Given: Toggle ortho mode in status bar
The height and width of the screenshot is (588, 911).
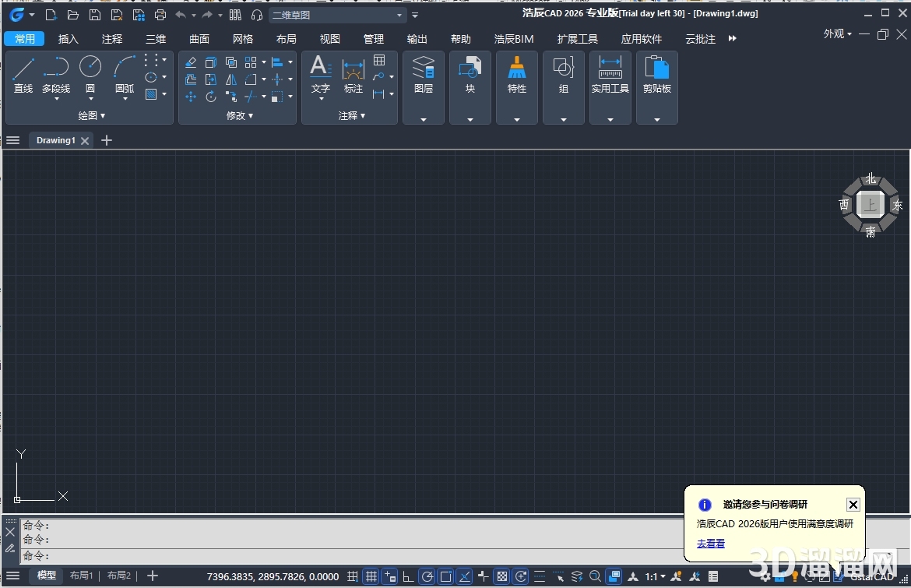Looking at the screenshot, I should click(408, 576).
